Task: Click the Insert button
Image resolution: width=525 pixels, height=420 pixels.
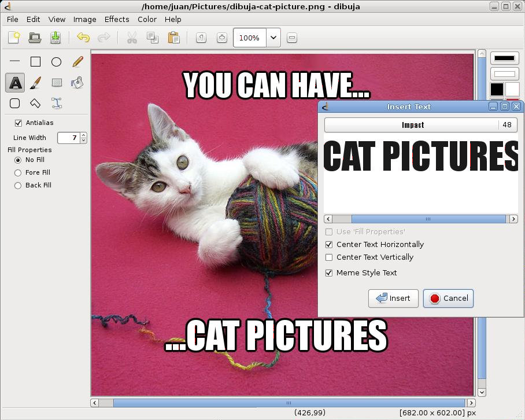Action: pyautogui.click(x=393, y=299)
